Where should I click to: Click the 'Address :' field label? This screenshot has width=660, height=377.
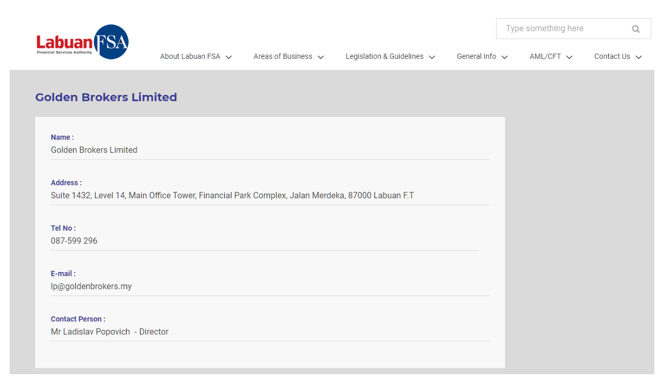[66, 183]
